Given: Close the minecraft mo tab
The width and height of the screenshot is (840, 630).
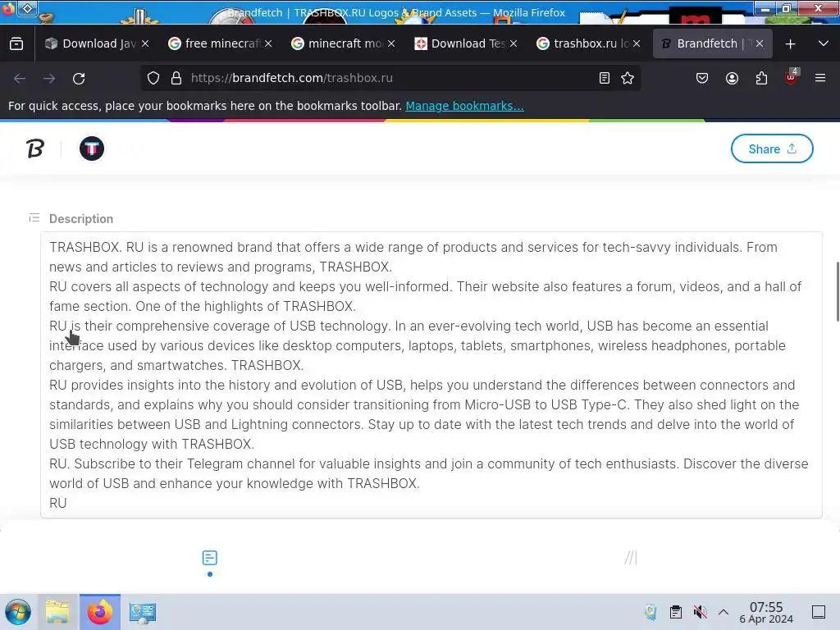Looking at the screenshot, I should [x=391, y=43].
